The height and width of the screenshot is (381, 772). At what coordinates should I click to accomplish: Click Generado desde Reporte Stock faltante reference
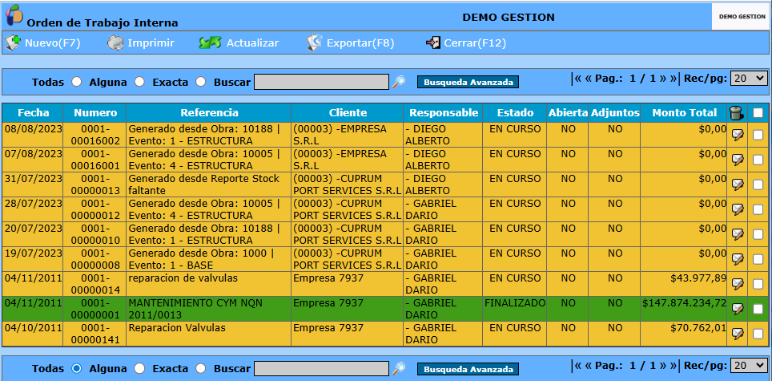tap(204, 184)
